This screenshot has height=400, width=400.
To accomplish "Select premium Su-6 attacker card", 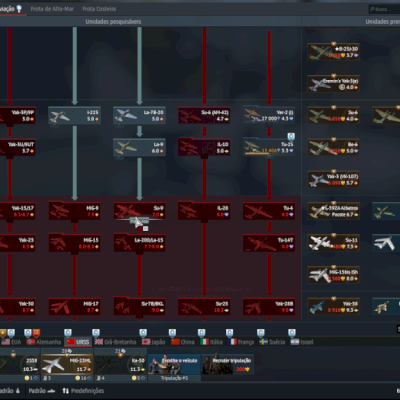I will click(334, 115).
